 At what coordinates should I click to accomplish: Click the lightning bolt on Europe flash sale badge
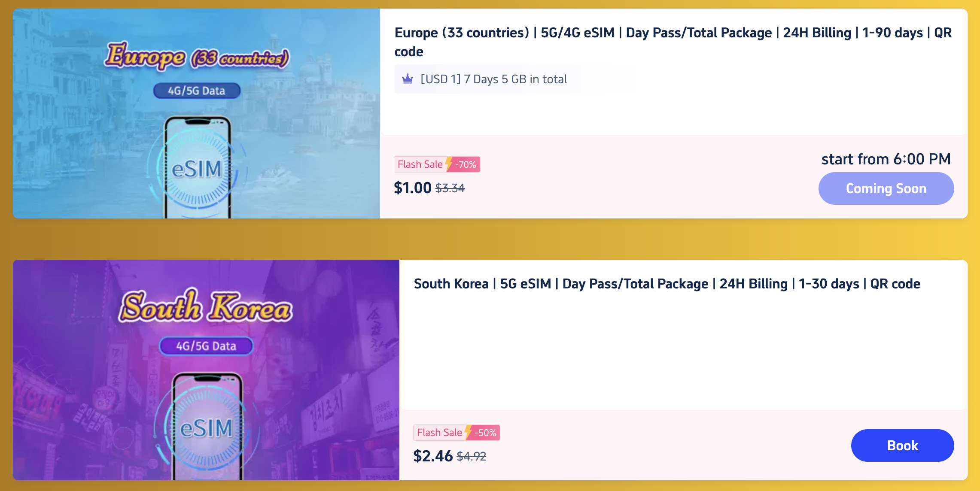tap(449, 164)
